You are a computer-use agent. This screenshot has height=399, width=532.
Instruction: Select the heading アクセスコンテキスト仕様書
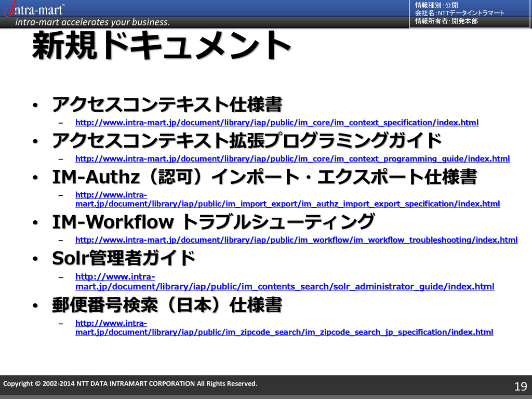(167, 104)
